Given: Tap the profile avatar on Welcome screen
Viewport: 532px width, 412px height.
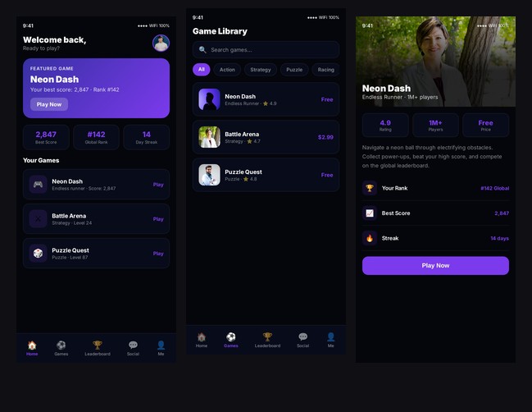Looking at the screenshot, I should 161,43.
